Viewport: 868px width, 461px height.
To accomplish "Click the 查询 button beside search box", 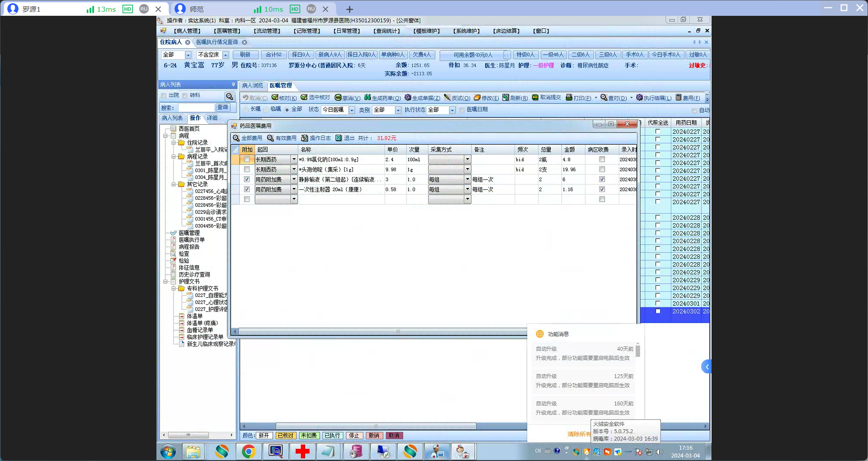I will [223, 108].
